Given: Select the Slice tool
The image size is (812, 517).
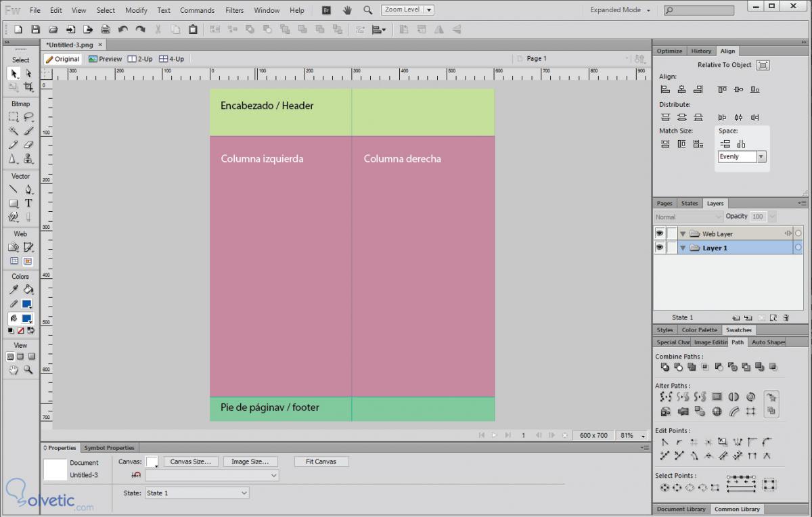Looking at the screenshot, I should pos(28,247).
